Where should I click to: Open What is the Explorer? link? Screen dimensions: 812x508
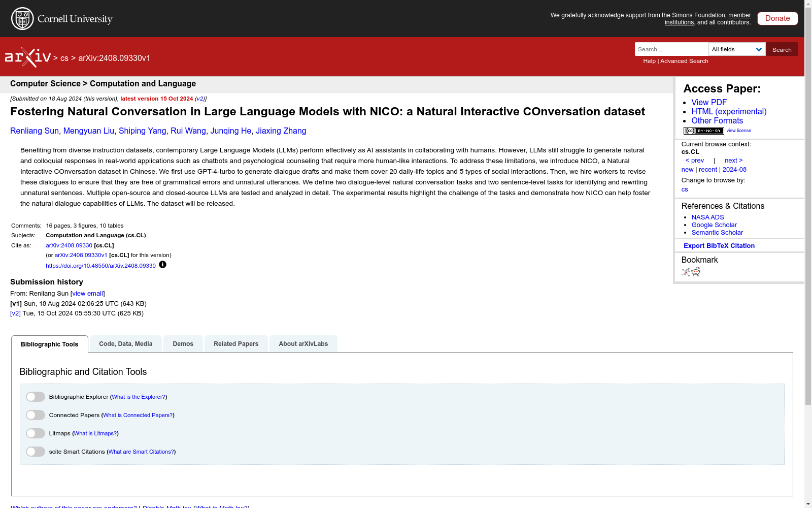[x=139, y=397]
